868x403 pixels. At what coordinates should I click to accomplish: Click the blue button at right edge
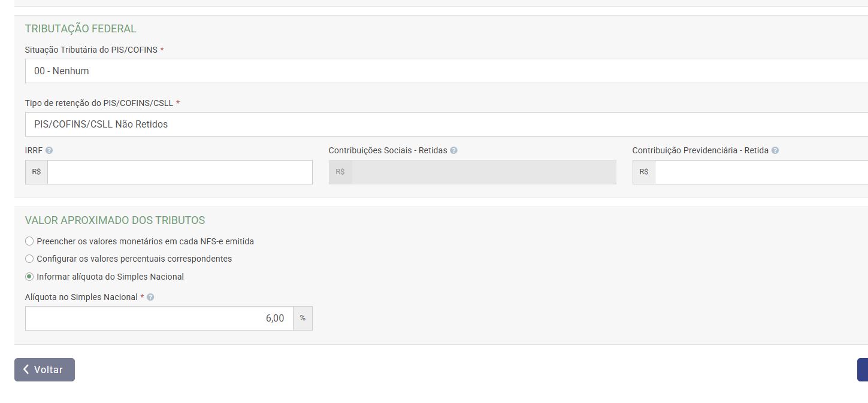click(x=863, y=369)
